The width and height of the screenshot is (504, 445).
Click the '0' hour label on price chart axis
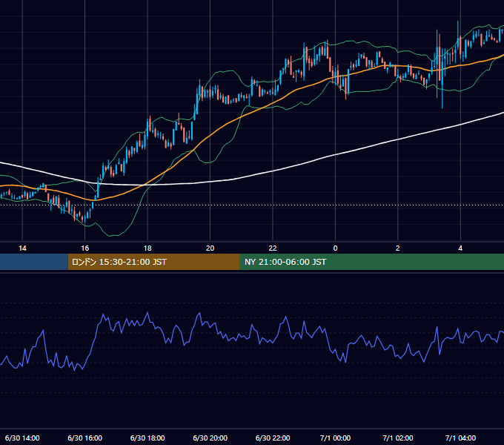point(335,248)
